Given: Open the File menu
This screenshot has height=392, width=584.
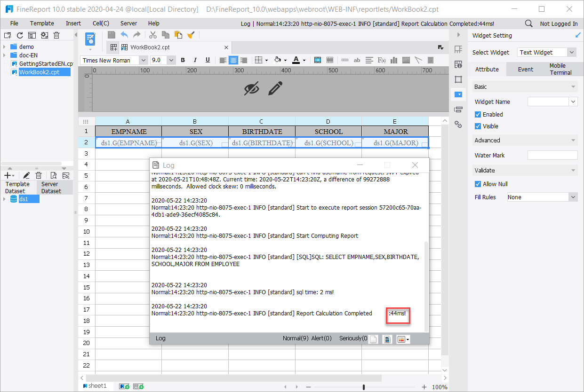Looking at the screenshot, I should click(14, 24).
